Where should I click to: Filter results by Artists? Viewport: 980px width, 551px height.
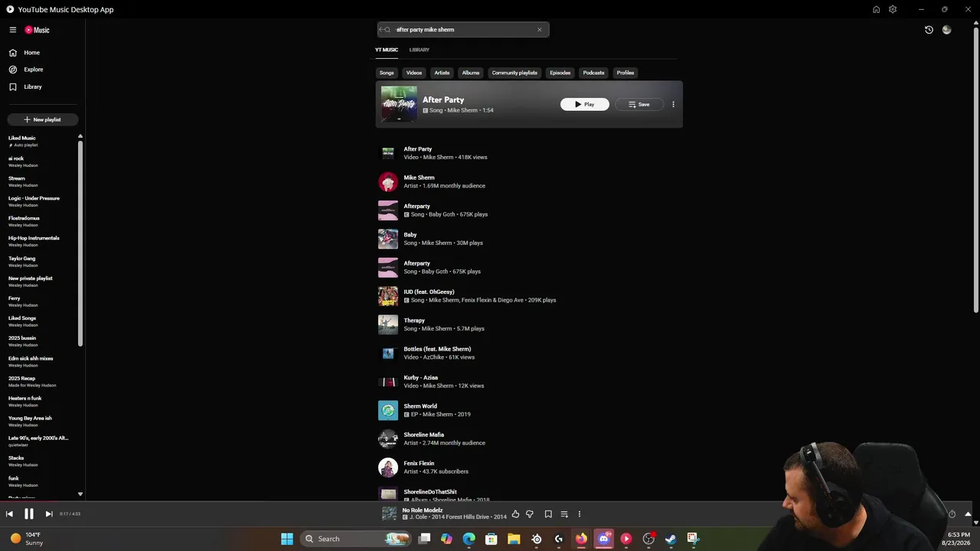442,73
